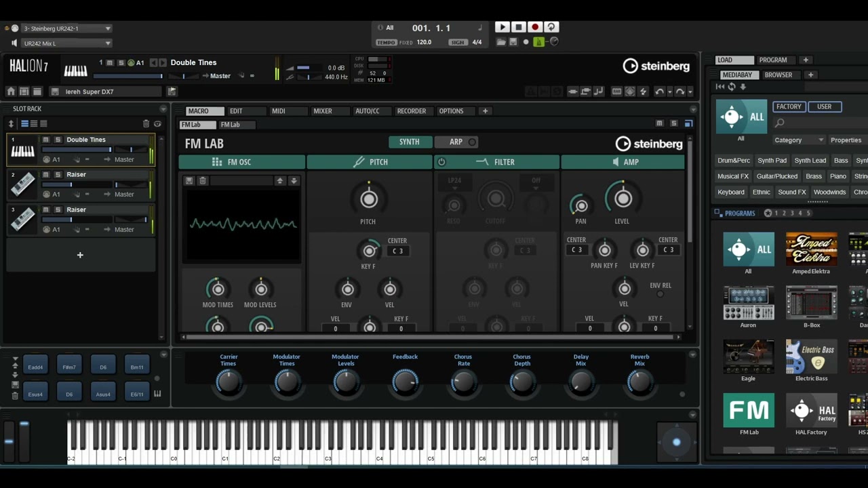868x488 pixels.
Task: Stop the transport playback
Action: point(519,27)
